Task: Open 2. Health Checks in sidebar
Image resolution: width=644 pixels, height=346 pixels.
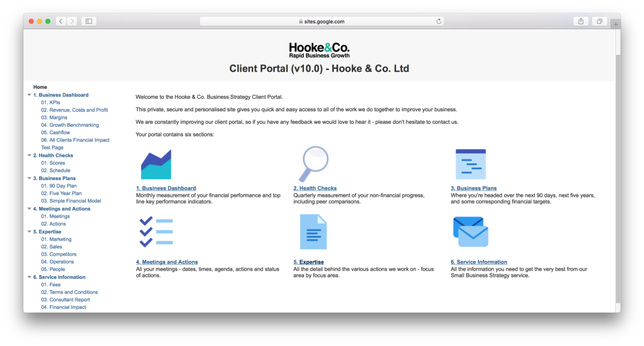Action: click(53, 156)
